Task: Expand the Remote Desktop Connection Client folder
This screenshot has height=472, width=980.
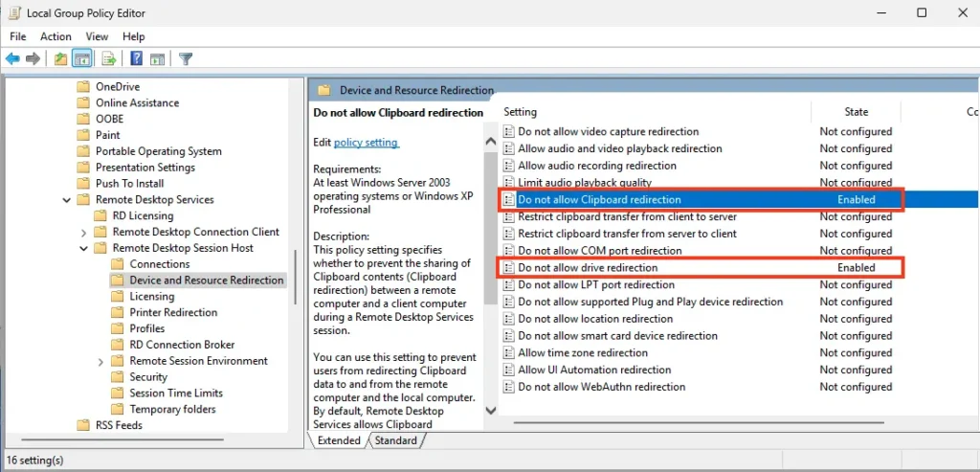Action: [84, 233]
